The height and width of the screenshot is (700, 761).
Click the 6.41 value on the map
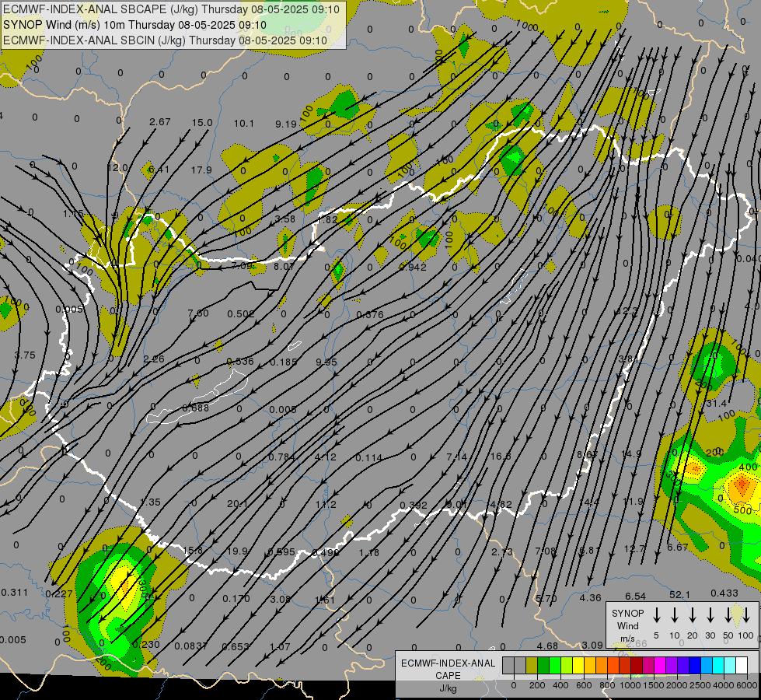pos(159,170)
